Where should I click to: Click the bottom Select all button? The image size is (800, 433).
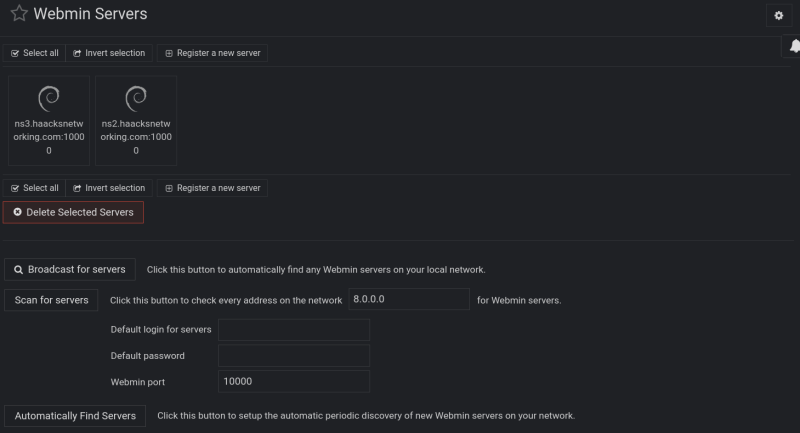coord(35,188)
